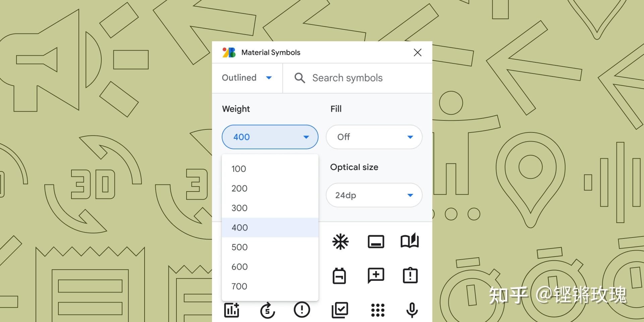Select the checked library symbol icon
This screenshot has height=322, width=644.
pyautogui.click(x=340, y=310)
